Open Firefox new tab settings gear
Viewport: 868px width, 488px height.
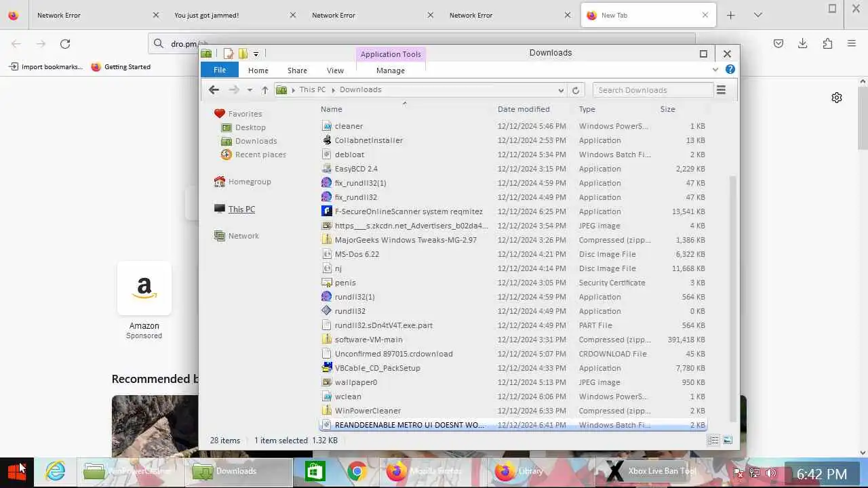837,98
